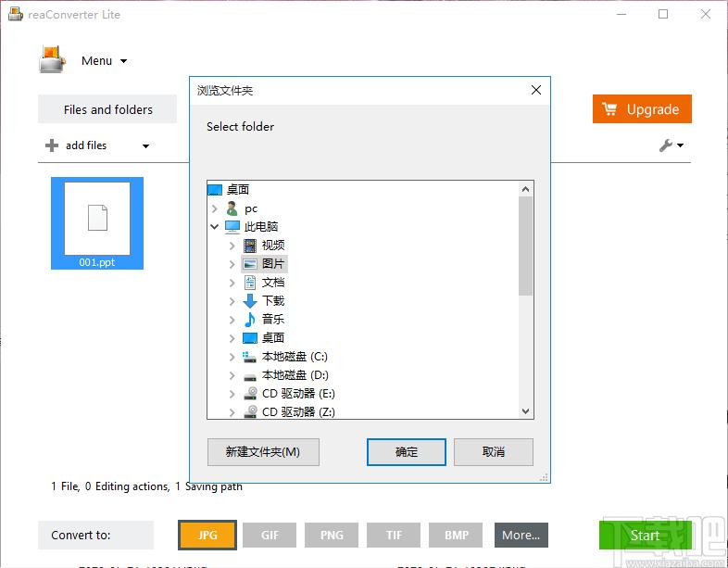The width and height of the screenshot is (728, 568).
Task: Expand the 下载 folder
Action: pyautogui.click(x=232, y=301)
